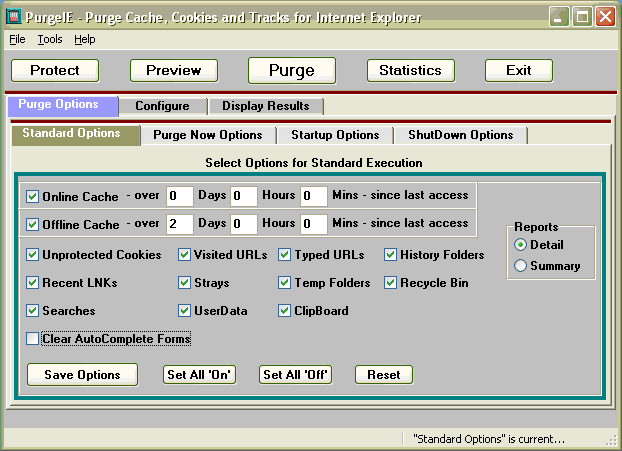
Task: Open the Startup Options sub-tab
Action: 335,135
